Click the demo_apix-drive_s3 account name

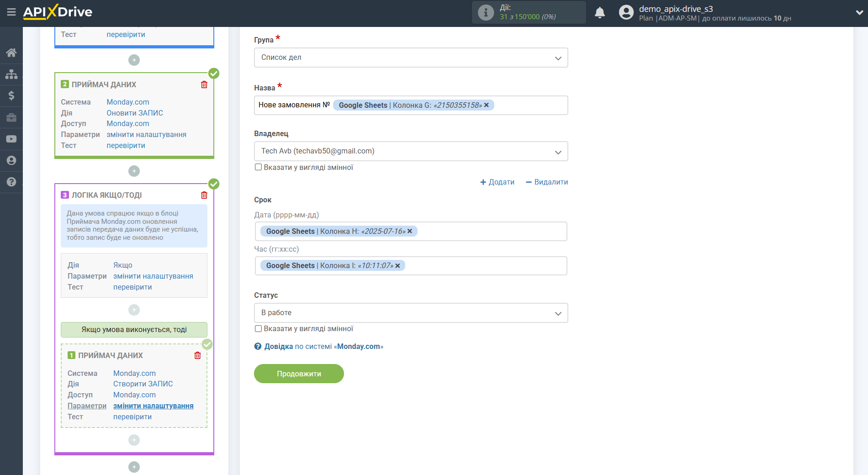click(x=676, y=9)
